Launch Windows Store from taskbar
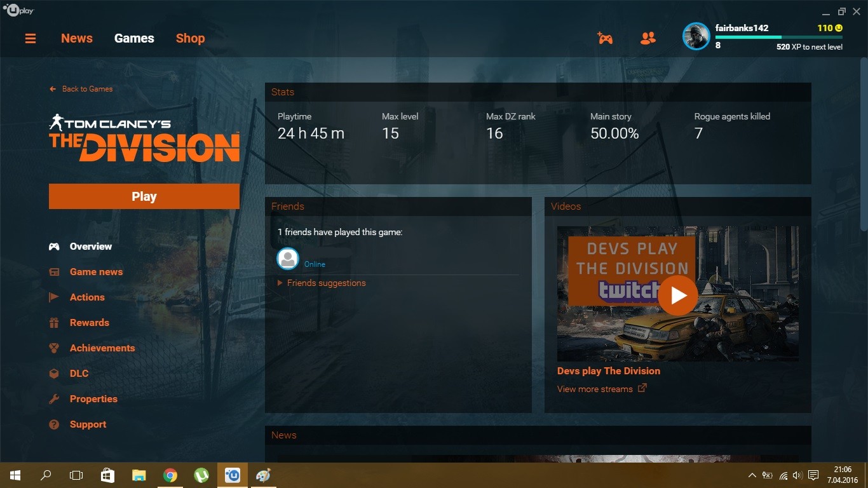Image resolution: width=868 pixels, height=488 pixels. coord(107,475)
